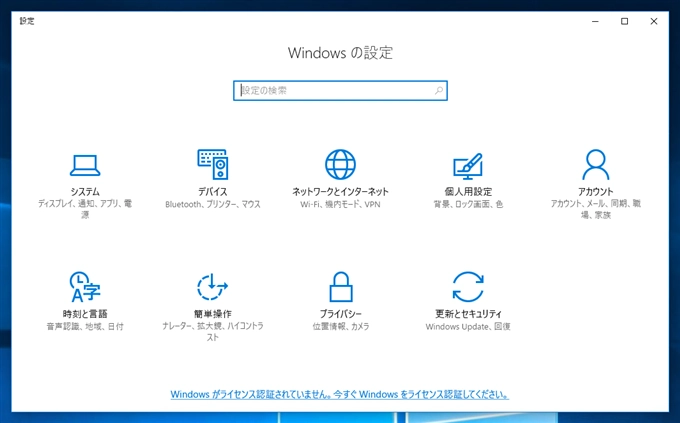Minimize the 設定 window
Screen dimensions: 680x423
point(595,21)
